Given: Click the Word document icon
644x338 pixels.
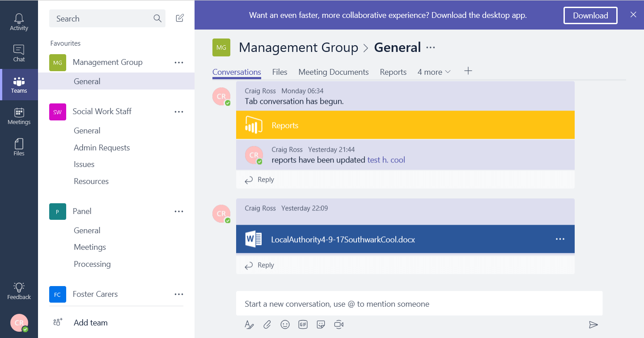Looking at the screenshot, I should [x=254, y=239].
